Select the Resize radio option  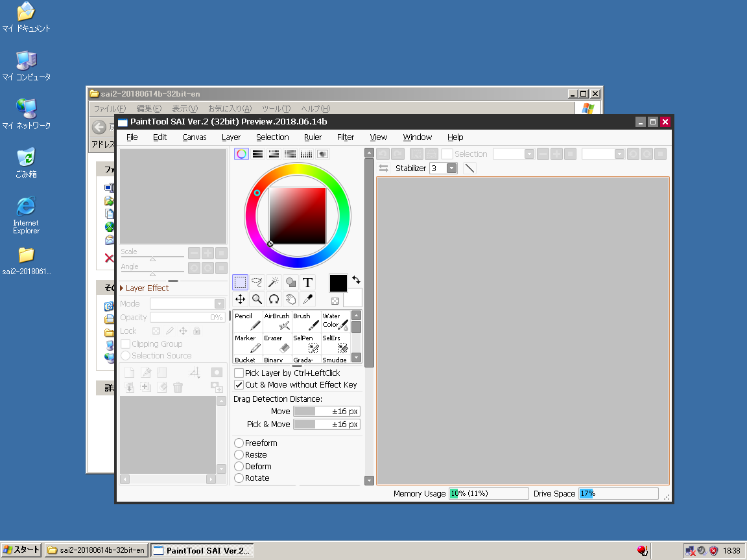[x=239, y=455]
